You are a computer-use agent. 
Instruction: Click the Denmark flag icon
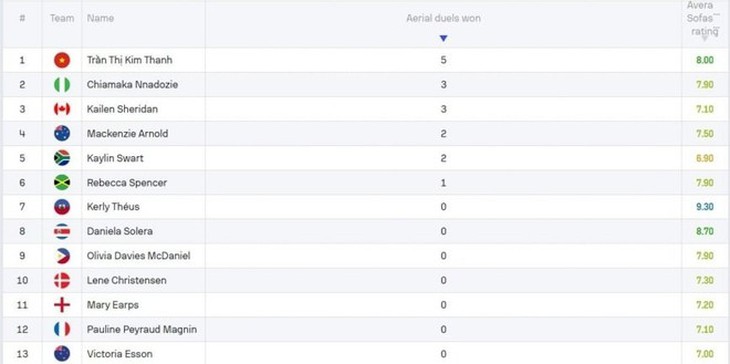click(x=62, y=280)
